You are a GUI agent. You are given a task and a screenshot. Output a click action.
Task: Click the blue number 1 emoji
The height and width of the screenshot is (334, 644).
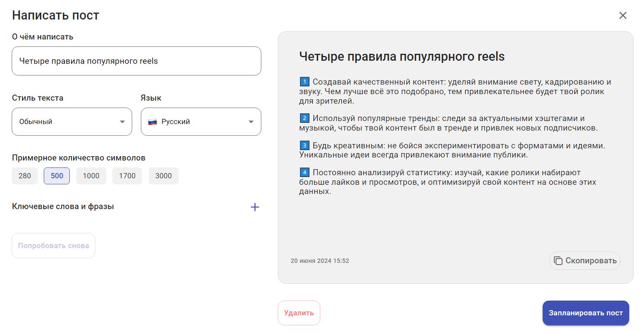pyautogui.click(x=304, y=82)
